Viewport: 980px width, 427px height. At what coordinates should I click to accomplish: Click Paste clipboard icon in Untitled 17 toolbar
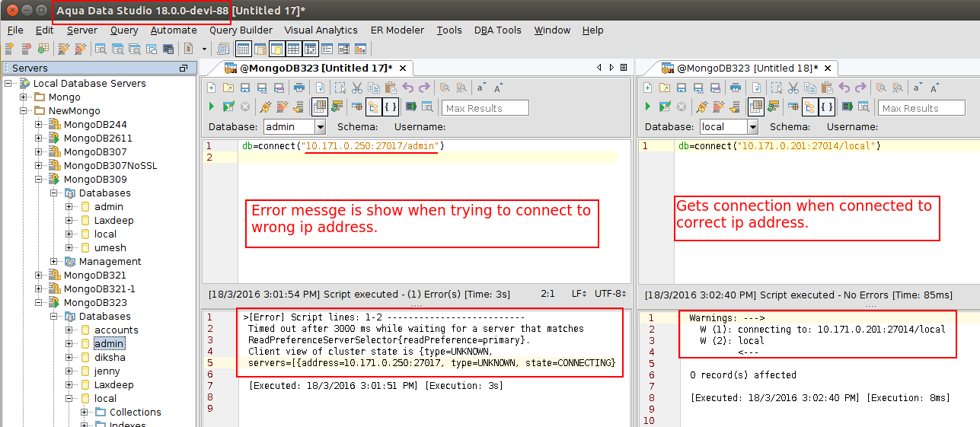391,88
